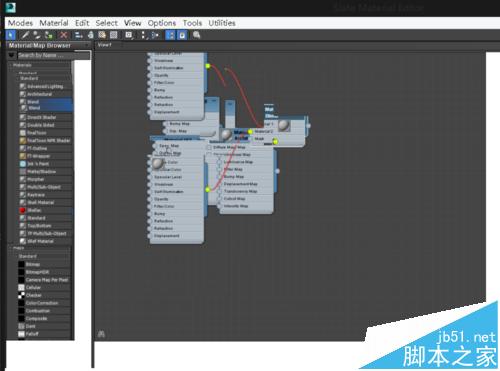
Task: Click the Material 2 input slot
Action: tap(251, 132)
